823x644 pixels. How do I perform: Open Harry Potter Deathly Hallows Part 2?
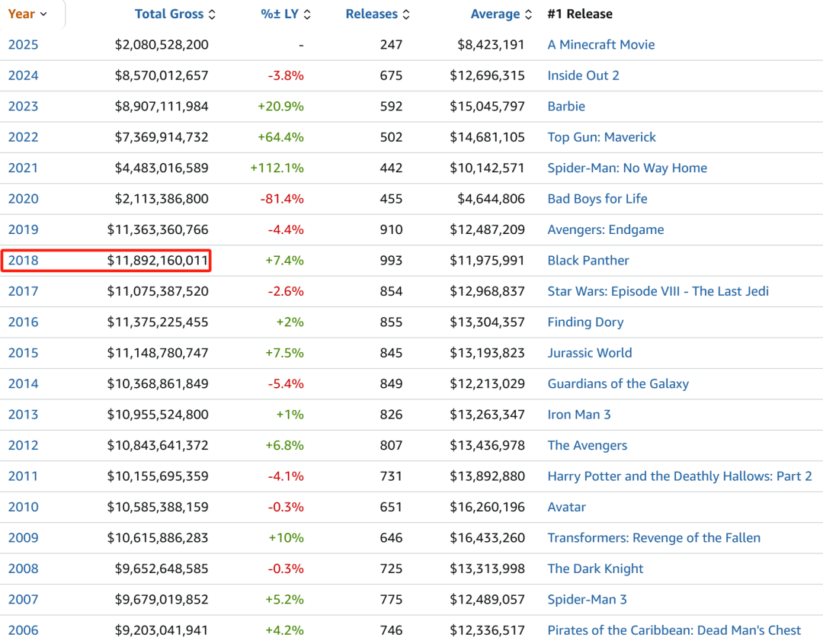(x=679, y=476)
